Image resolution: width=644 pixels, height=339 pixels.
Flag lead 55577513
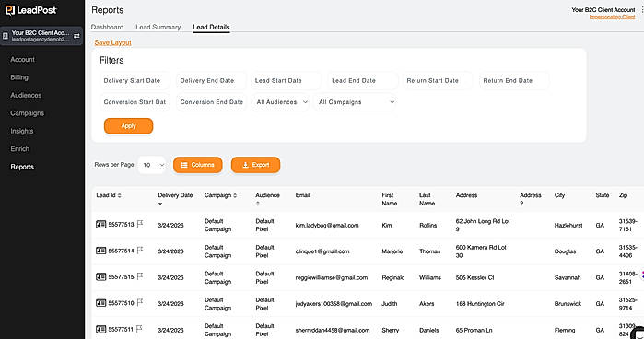[x=140, y=224]
